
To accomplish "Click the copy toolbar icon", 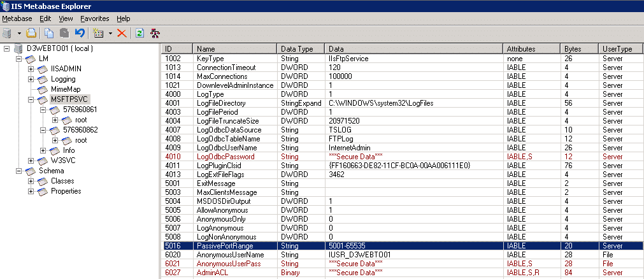I will [x=49, y=33].
